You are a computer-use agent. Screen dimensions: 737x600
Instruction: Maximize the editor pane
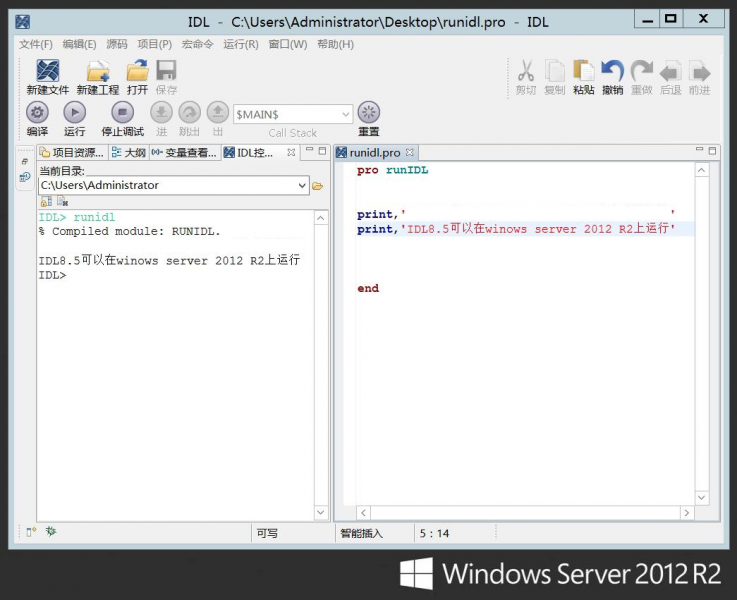[x=712, y=152]
